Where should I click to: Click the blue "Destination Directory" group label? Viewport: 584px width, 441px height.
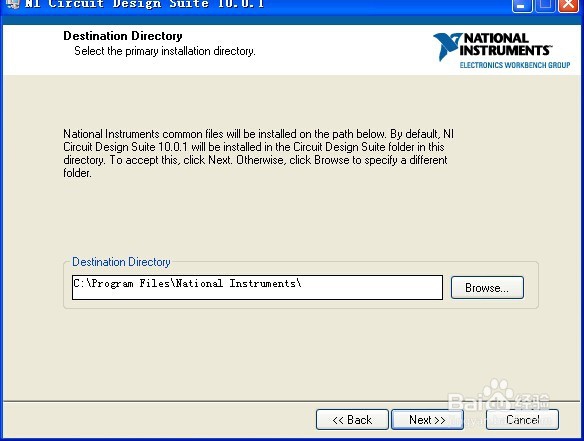[121, 262]
